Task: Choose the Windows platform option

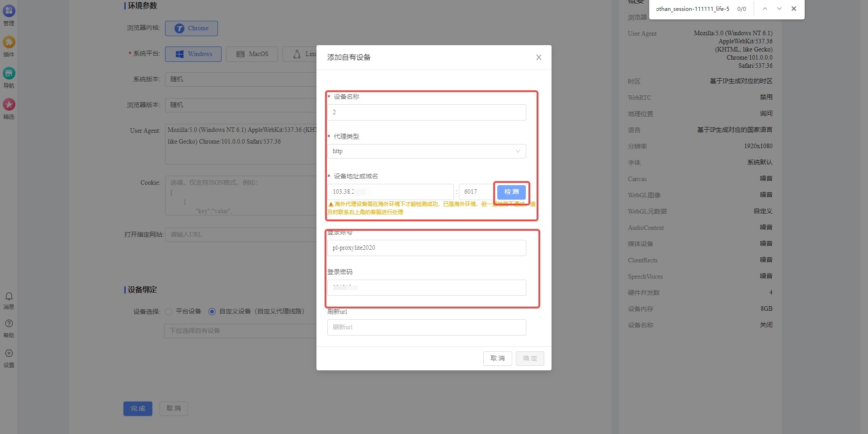Action: [193, 54]
